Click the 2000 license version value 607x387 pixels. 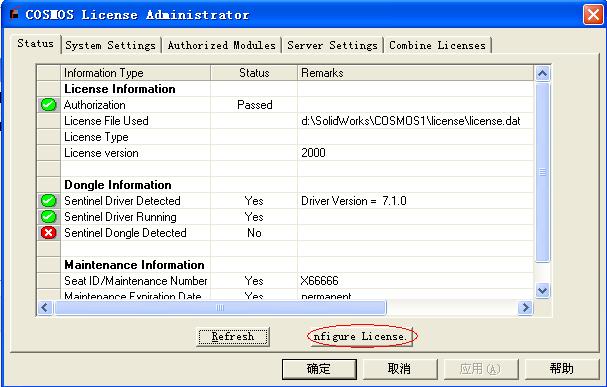point(313,153)
